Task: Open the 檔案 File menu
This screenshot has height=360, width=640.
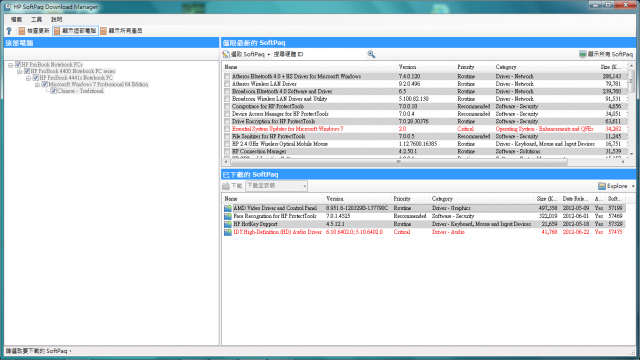Action: click(x=16, y=20)
